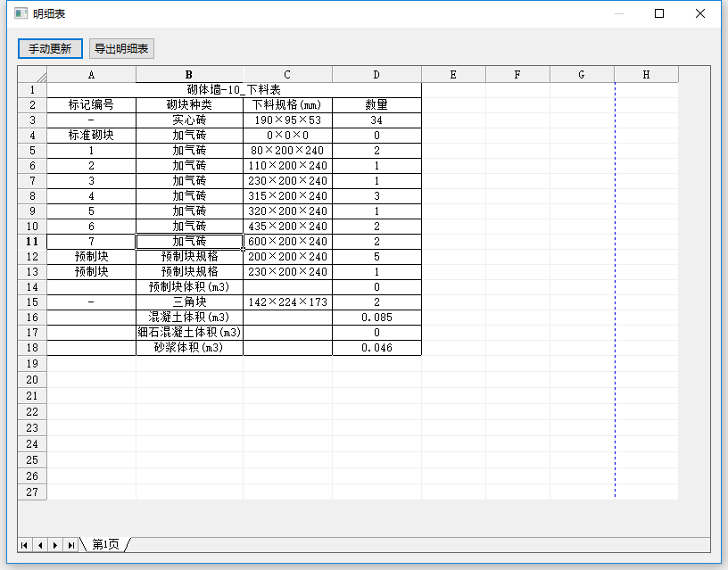This screenshot has height=570, width=728.
Task: Select column E header
Action: (453, 75)
